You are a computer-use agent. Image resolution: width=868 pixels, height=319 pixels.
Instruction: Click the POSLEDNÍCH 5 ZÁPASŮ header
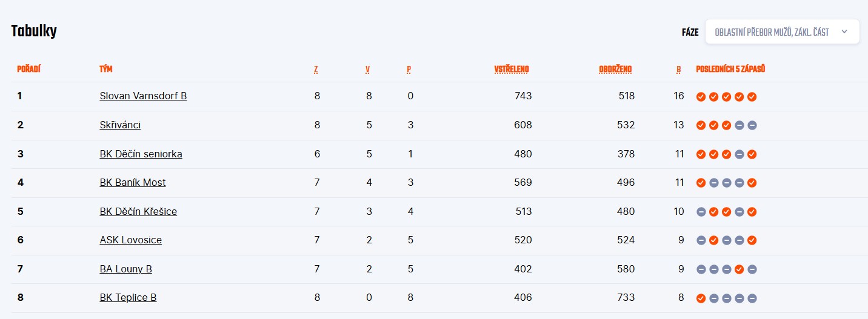tap(730, 69)
